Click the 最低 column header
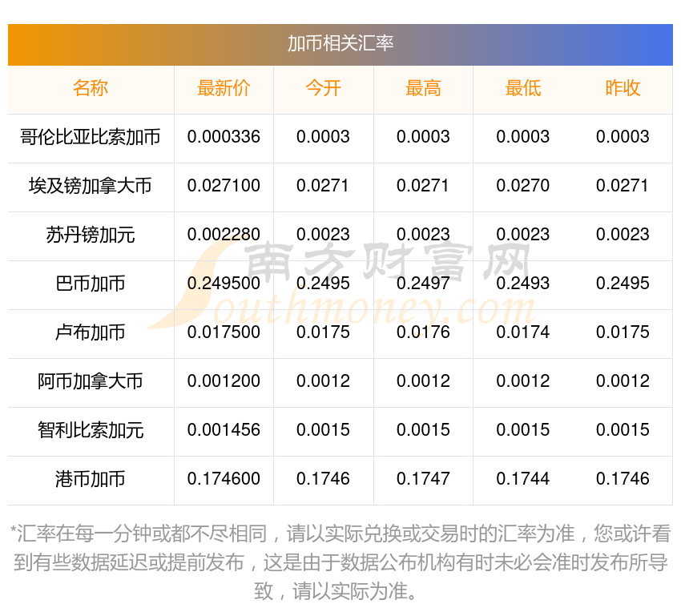This screenshot has height=616, width=681. 523,88
